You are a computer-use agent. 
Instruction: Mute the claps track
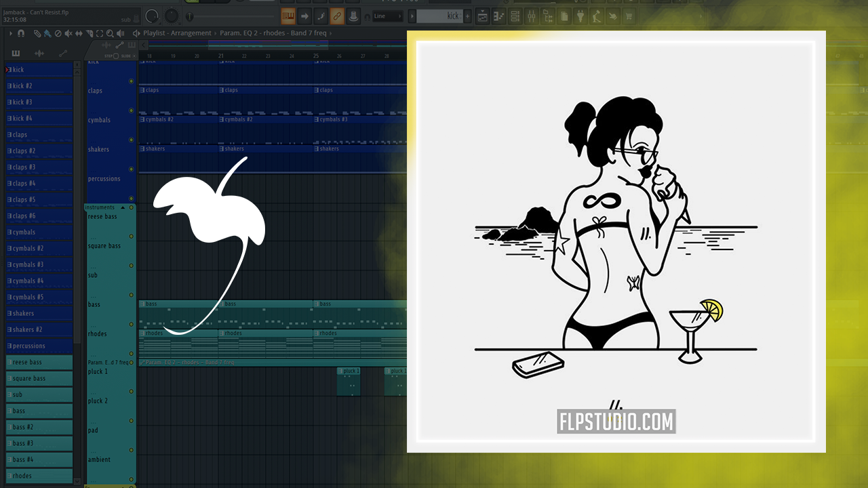pos(131,81)
